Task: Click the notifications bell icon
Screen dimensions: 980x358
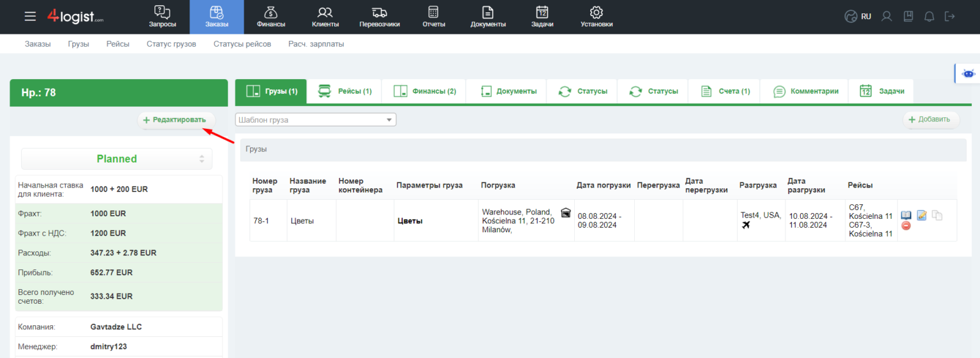Action: tap(929, 17)
